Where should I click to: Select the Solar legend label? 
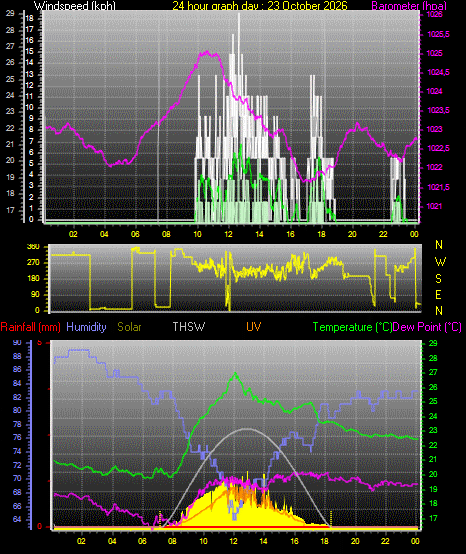[129, 327]
